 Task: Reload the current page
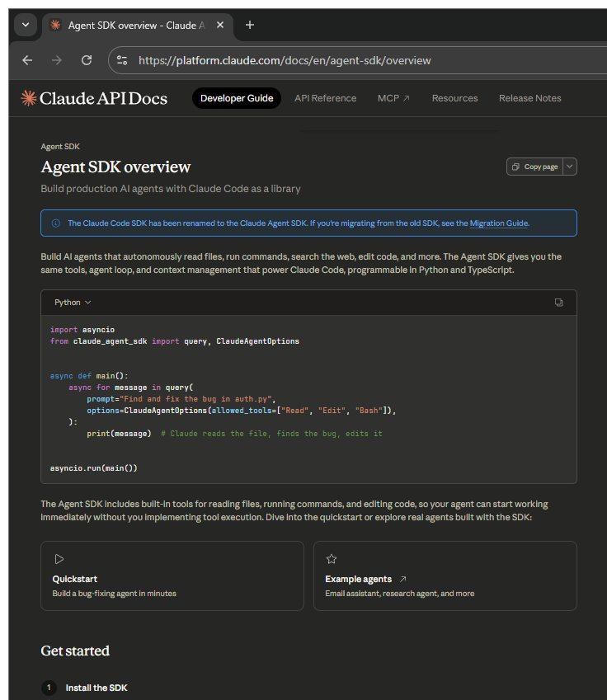click(x=87, y=60)
